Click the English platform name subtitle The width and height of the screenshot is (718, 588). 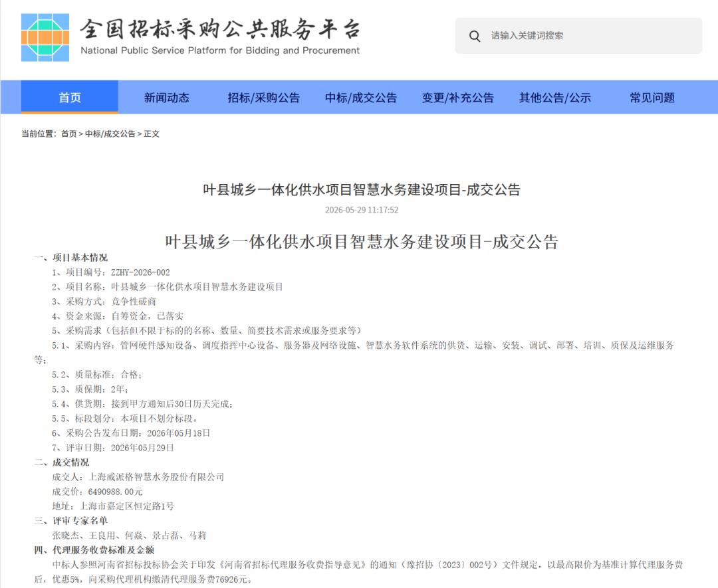(220, 50)
